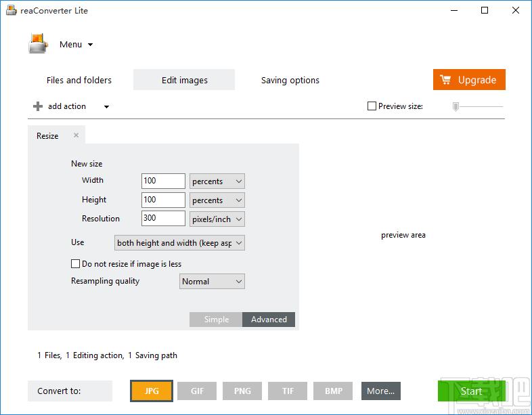Open the Width units dropdown
532x415 pixels.
click(217, 181)
